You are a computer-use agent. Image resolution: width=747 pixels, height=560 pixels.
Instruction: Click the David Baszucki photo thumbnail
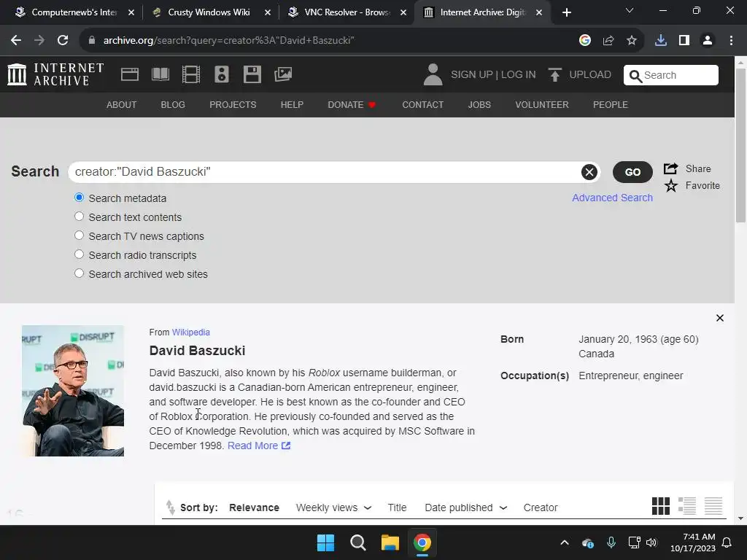point(73,391)
